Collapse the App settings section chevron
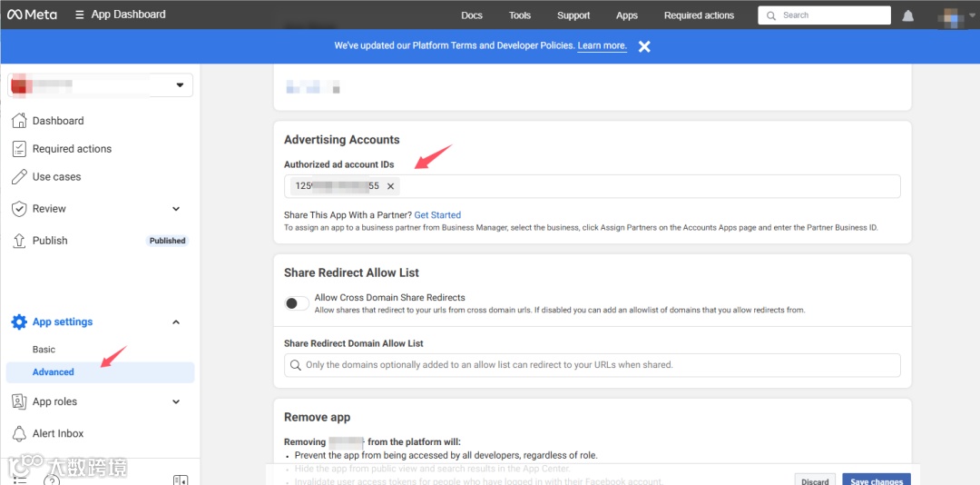980x485 pixels. tap(176, 322)
